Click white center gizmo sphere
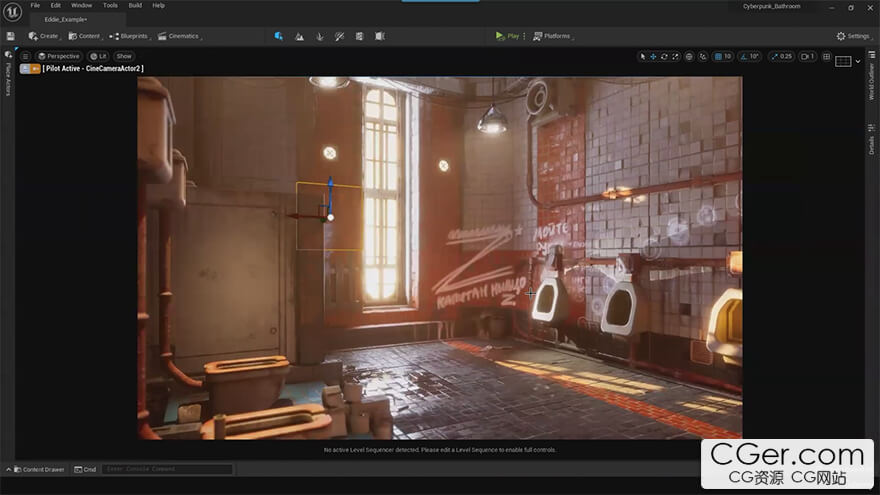Viewport: 880px width, 495px height. click(331, 217)
